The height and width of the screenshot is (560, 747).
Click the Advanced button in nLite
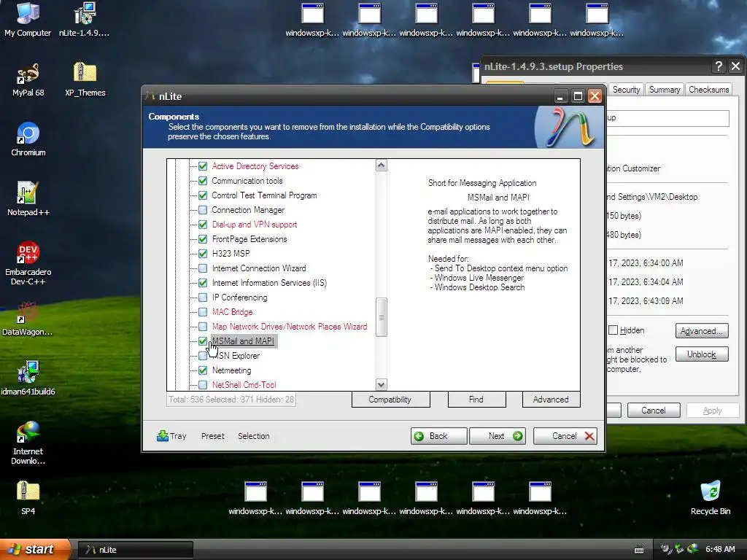(551, 400)
